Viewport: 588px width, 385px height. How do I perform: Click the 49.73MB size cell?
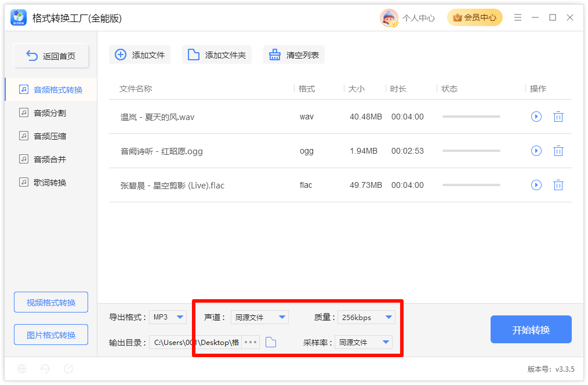tap(366, 185)
